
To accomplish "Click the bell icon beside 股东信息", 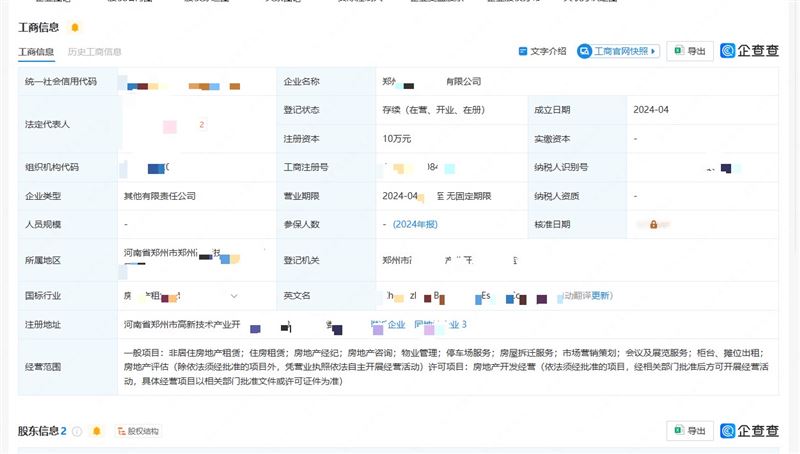I will pyautogui.click(x=96, y=432).
